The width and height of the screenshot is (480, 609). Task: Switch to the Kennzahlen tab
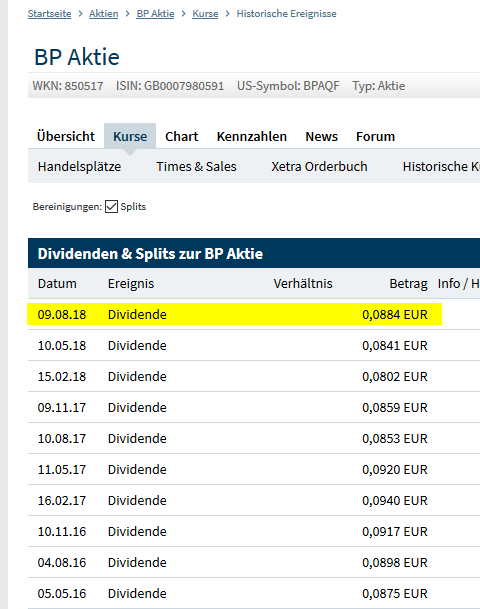point(252,137)
